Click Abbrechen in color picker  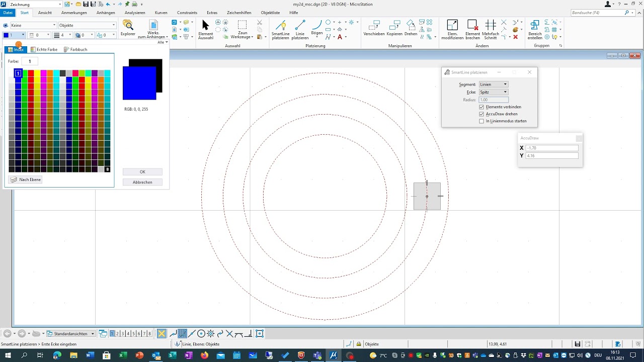142,182
